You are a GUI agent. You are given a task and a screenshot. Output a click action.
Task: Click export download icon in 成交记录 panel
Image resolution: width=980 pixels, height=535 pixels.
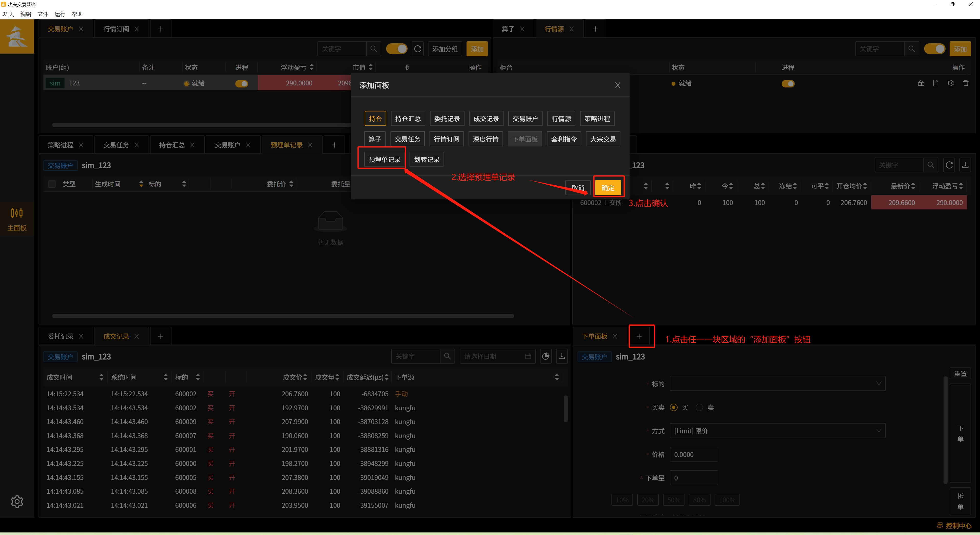coord(561,356)
